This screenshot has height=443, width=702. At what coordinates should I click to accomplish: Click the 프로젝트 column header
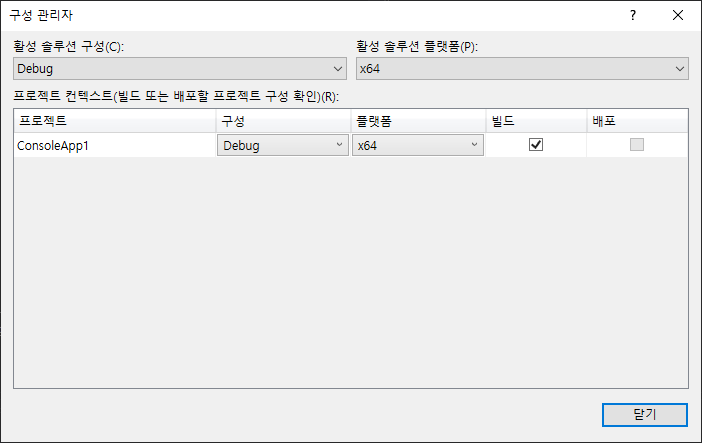click(115, 121)
